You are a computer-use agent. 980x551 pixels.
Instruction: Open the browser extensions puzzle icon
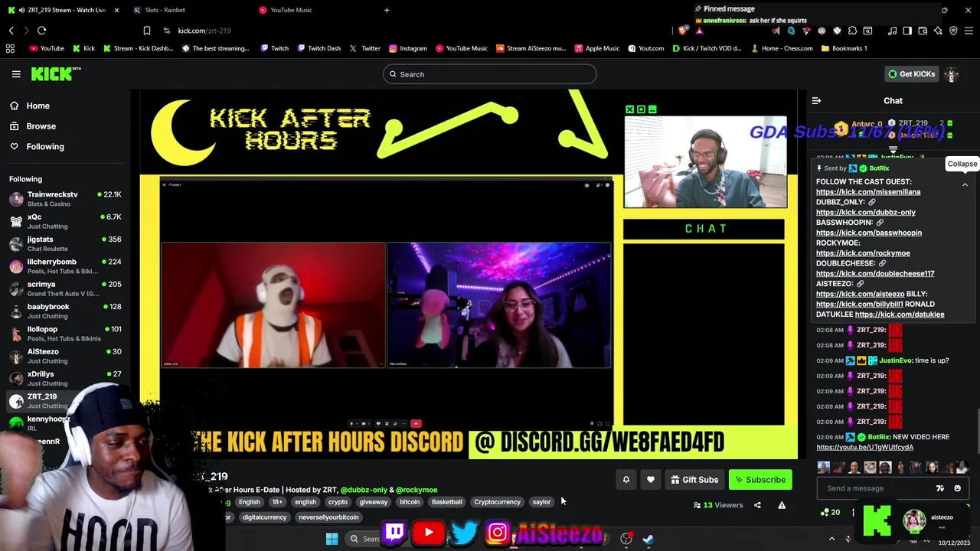(x=852, y=31)
